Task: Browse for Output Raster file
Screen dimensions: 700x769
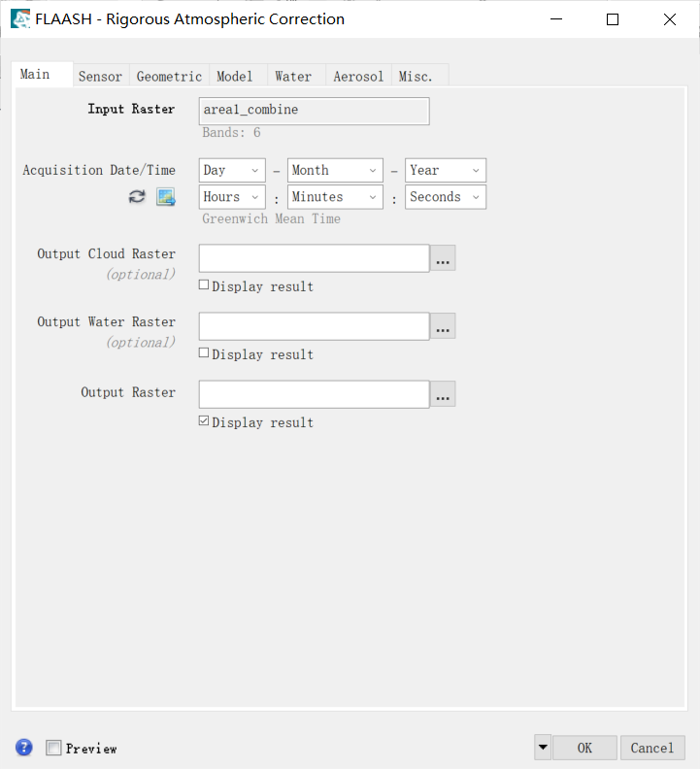Action: [443, 394]
